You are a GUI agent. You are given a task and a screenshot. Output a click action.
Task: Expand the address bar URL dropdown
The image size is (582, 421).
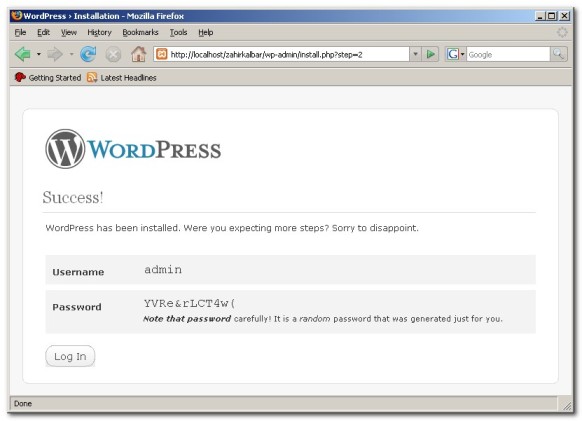[415, 55]
